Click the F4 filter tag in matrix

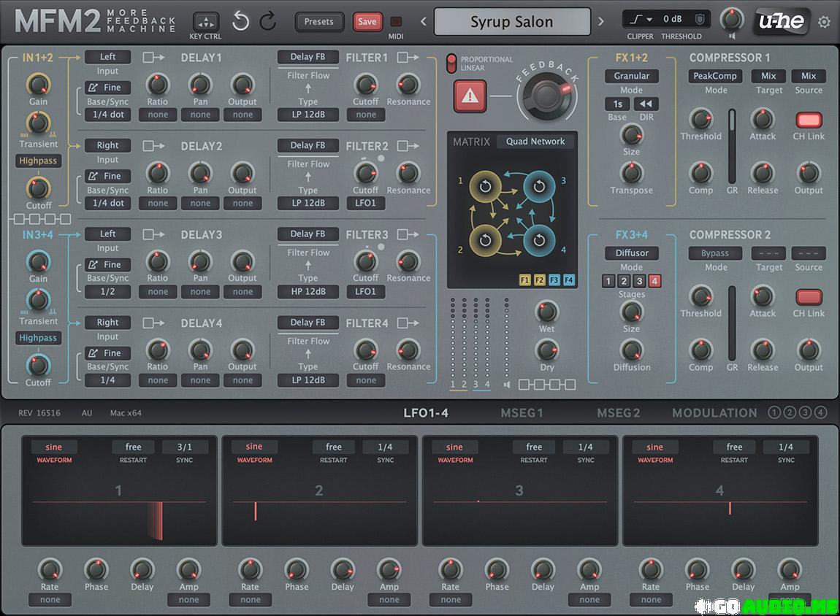(568, 280)
